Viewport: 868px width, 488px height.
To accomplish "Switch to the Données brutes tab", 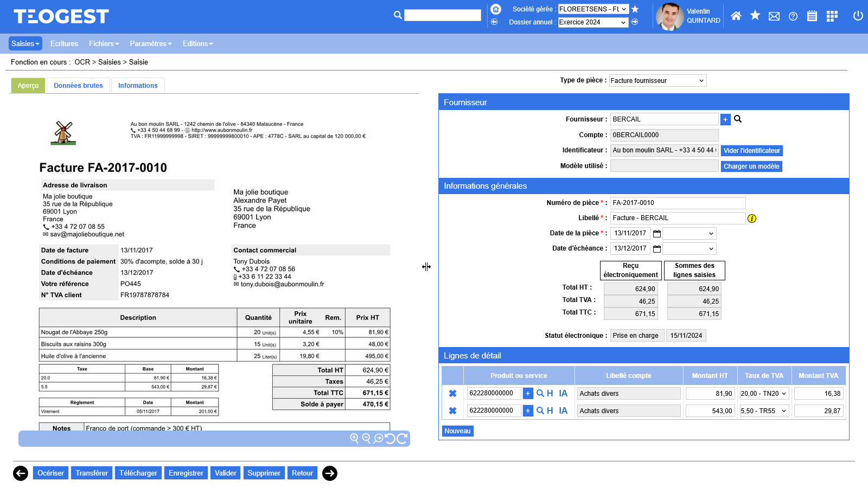I will (78, 86).
